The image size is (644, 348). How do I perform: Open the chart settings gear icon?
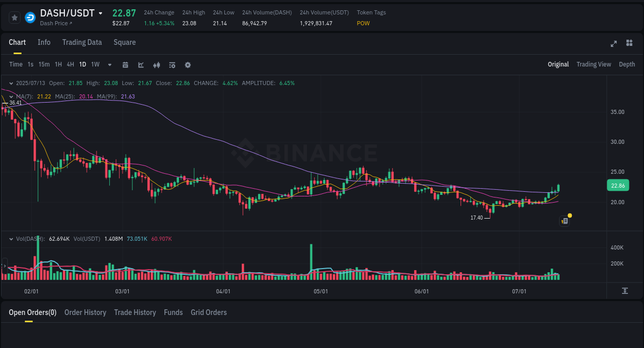click(188, 64)
